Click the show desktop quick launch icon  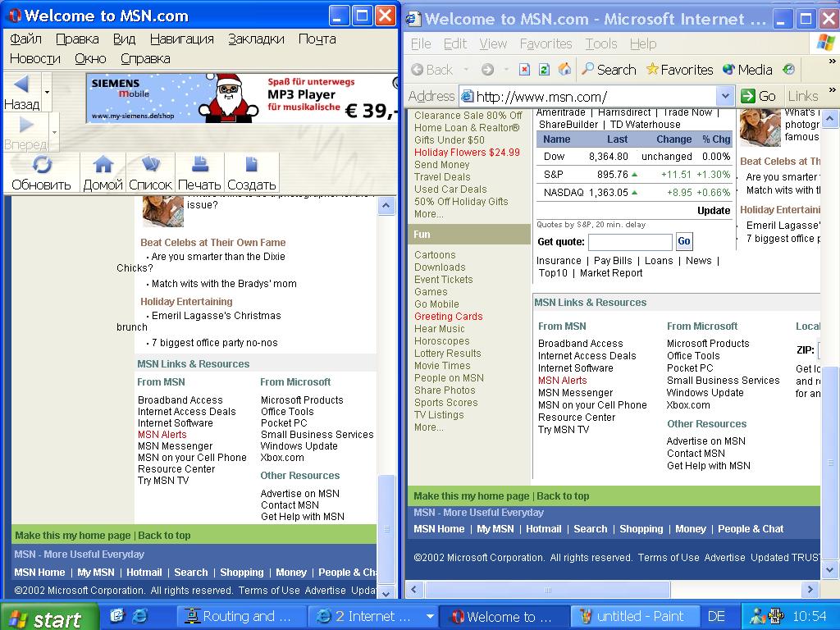click(x=117, y=616)
